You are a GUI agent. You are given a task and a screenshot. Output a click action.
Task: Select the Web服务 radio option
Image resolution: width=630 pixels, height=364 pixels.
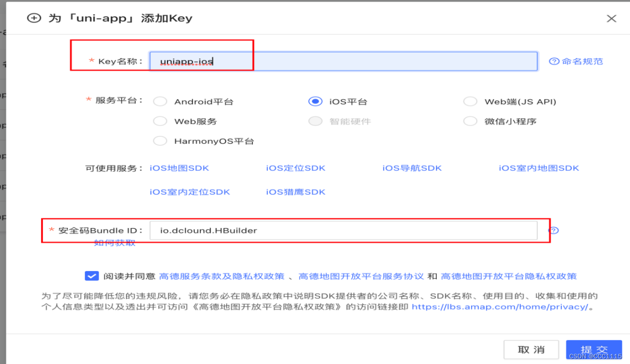(x=160, y=121)
